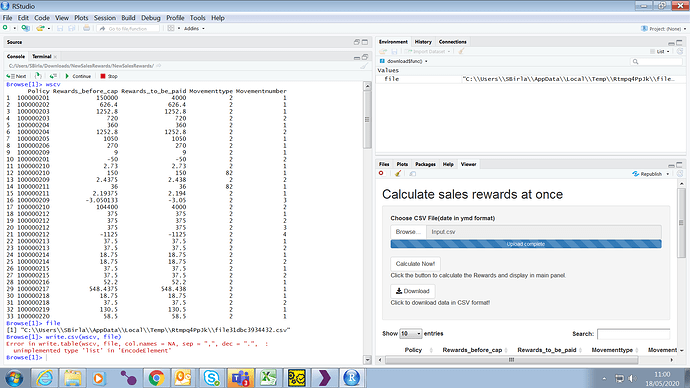Click the New File icon in the main toolbar
690x388 pixels.
tap(5, 28)
